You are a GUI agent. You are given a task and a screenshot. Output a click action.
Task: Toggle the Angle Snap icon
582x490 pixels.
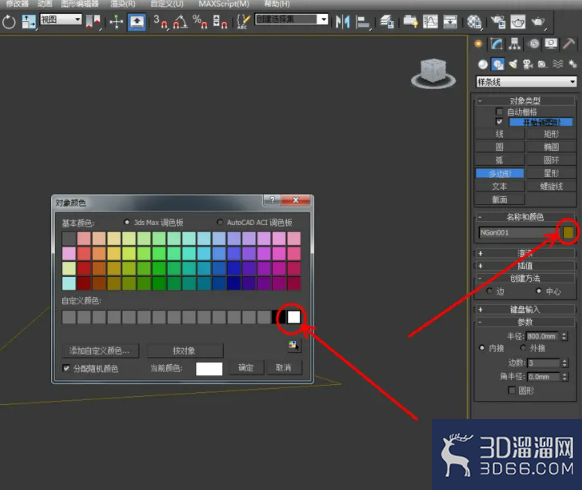click(180, 22)
